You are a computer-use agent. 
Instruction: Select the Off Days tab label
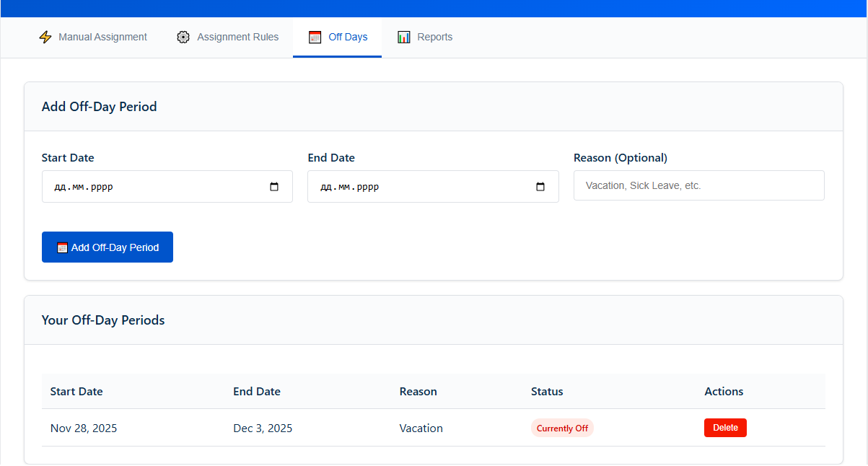[348, 37]
